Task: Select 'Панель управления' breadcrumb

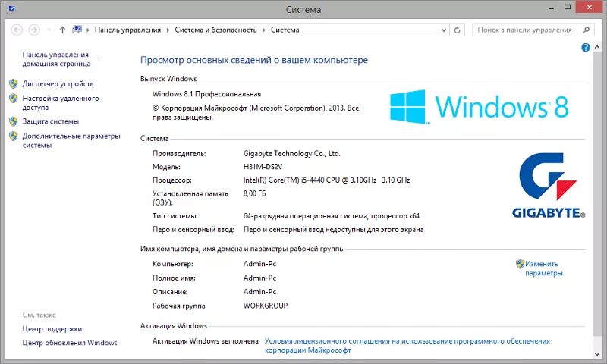Action: (x=127, y=30)
